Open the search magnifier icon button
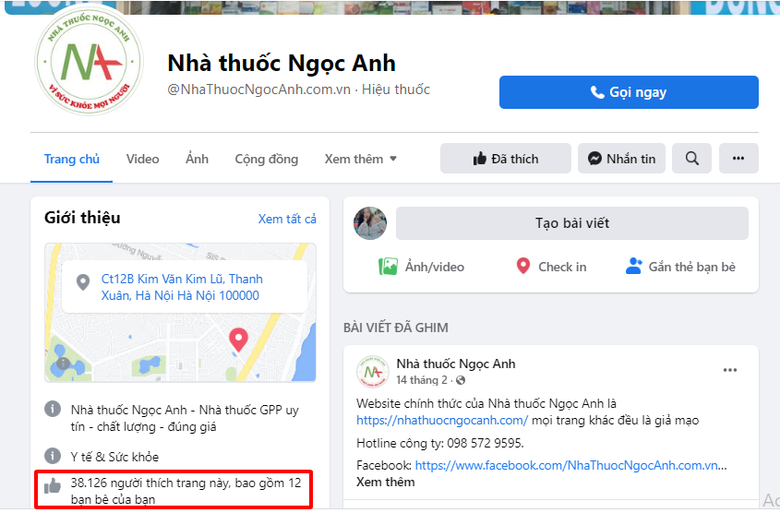Image resolution: width=780 pixels, height=513 pixels. 691,158
